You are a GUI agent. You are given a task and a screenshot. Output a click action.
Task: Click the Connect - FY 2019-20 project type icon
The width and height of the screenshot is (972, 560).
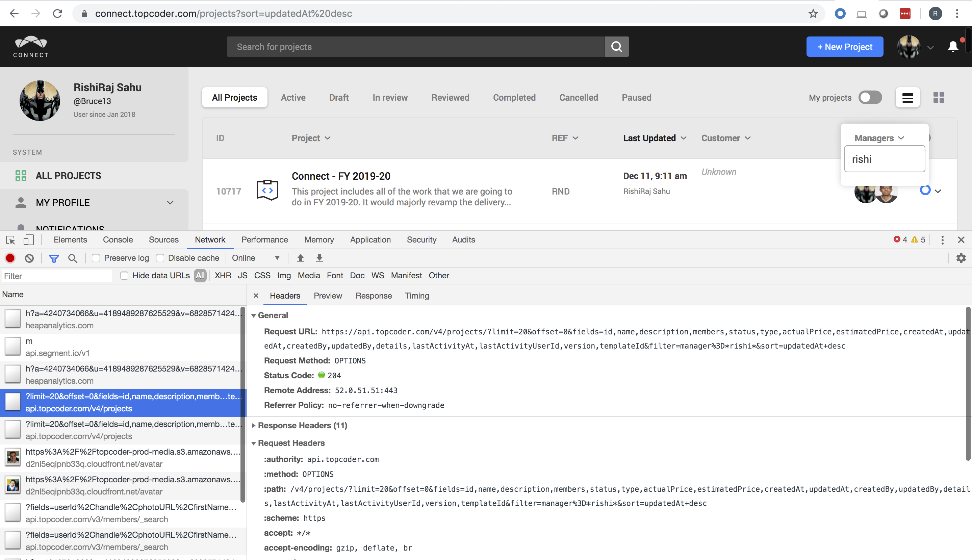(x=267, y=190)
